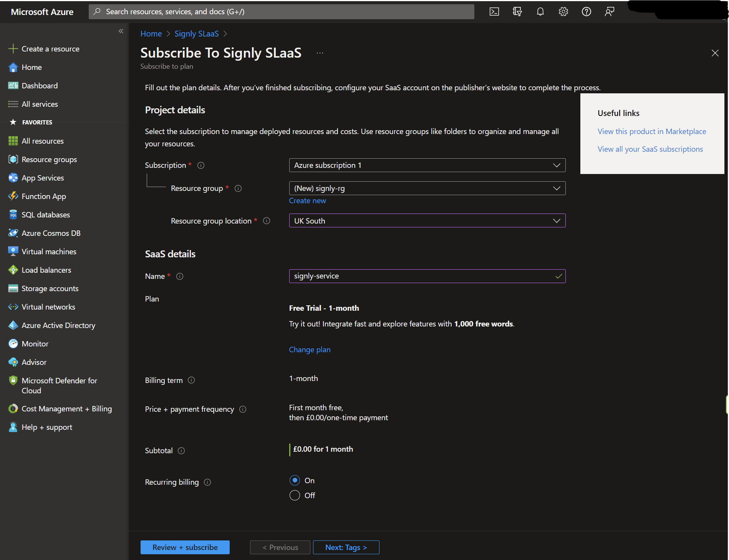Show info tooltip for Subscription field
This screenshot has width=729, height=560.
coord(201,166)
